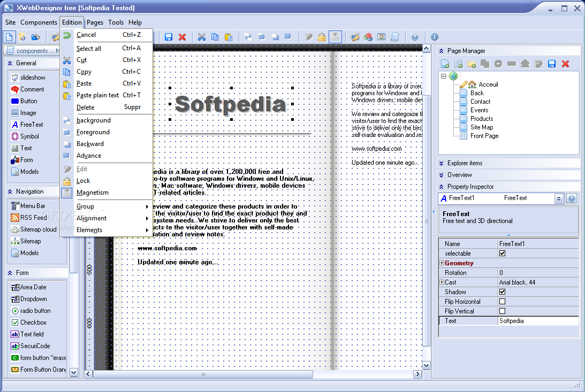Click the clipboard paste icon in main toolbar

click(x=229, y=37)
